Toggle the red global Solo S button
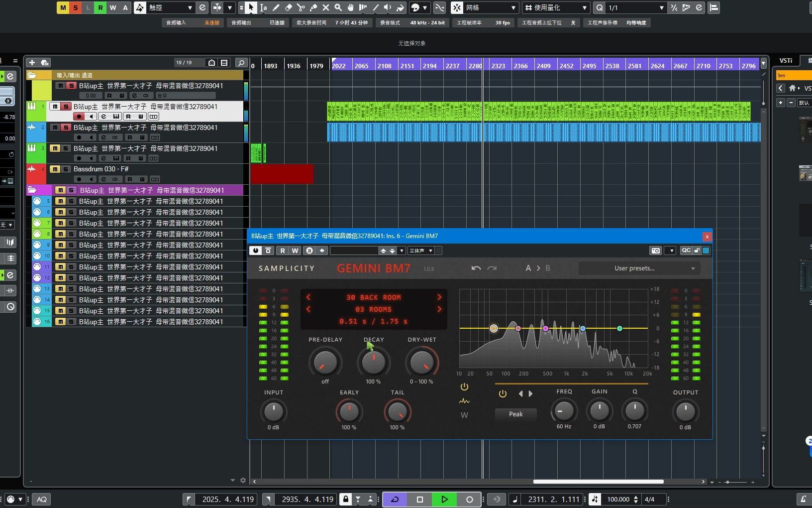This screenshot has height=508, width=812. click(x=76, y=7)
